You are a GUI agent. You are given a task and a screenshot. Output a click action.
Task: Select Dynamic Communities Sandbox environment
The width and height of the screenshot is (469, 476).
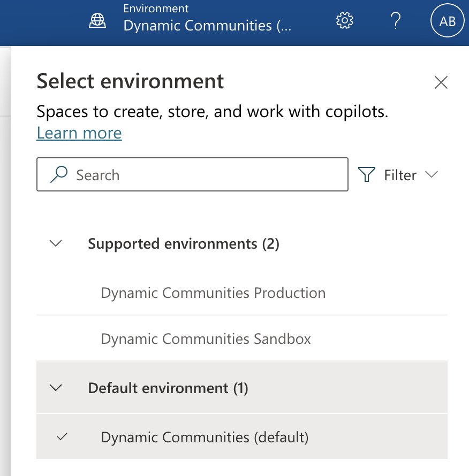coord(242,339)
